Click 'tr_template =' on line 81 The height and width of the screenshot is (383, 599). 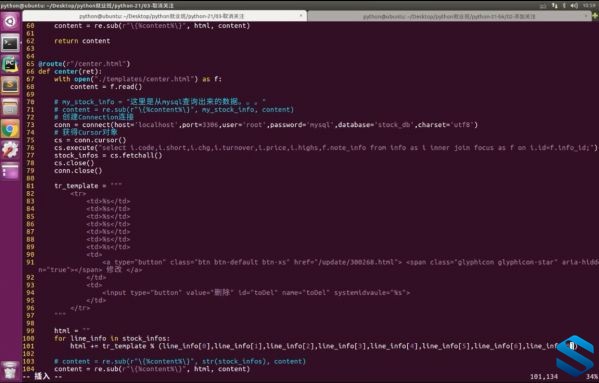pos(88,186)
